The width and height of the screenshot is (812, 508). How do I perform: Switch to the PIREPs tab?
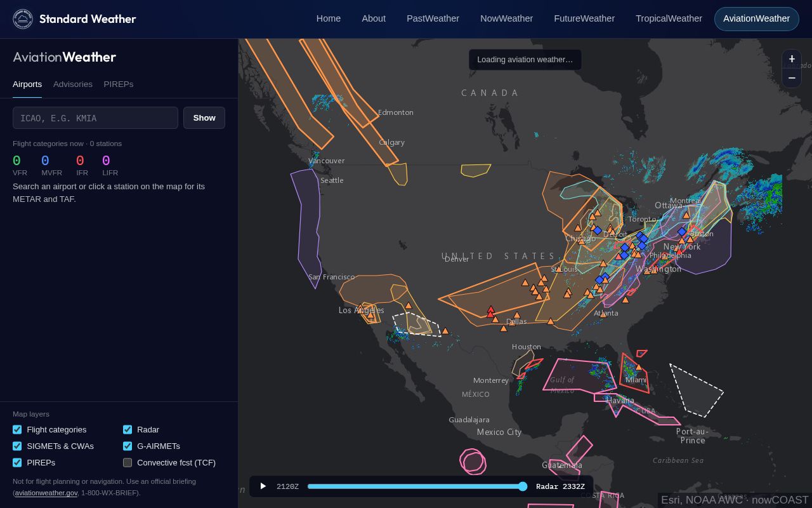tap(119, 84)
